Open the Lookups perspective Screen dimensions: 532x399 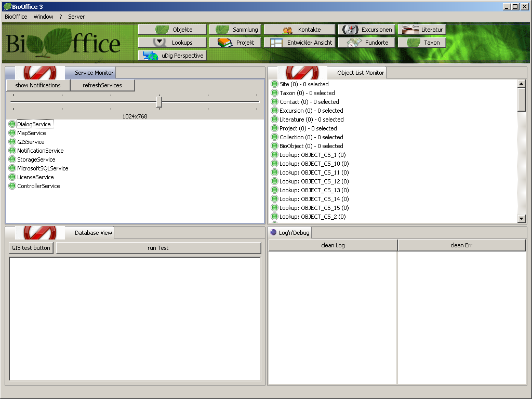point(172,43)
